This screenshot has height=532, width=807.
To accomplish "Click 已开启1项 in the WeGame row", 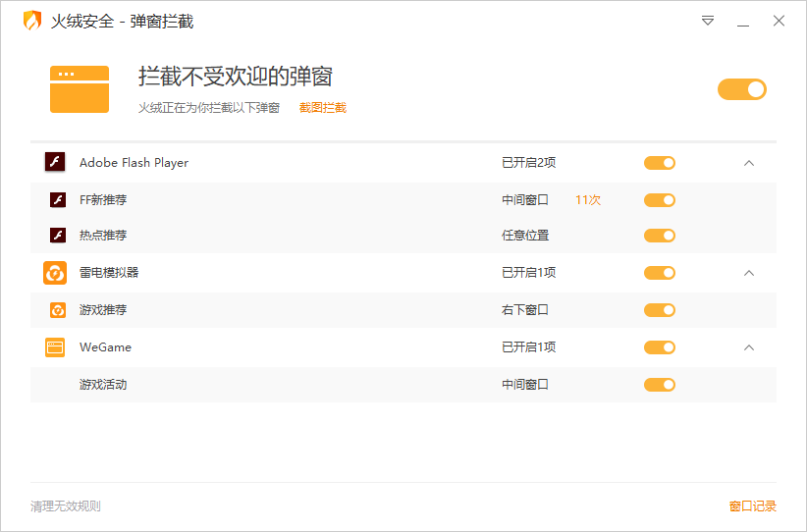I will coord(528,347).
